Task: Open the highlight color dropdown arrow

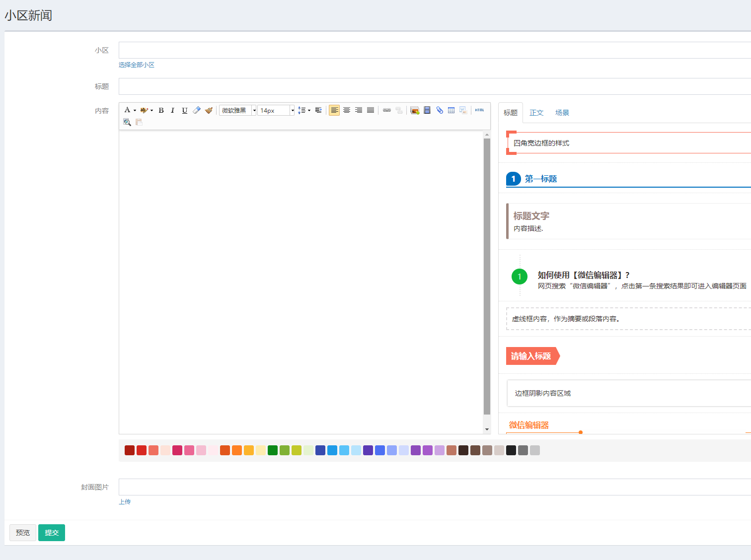Action: coord(151,110)
